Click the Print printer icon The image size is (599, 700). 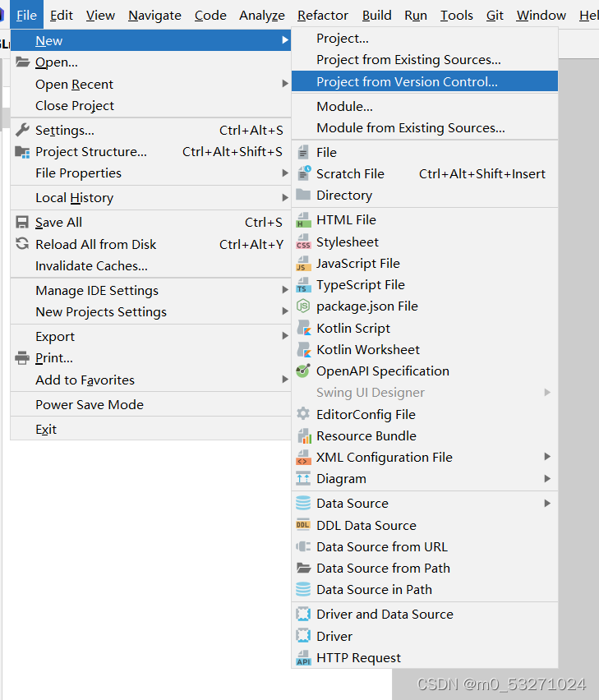(x=22, y=357)
